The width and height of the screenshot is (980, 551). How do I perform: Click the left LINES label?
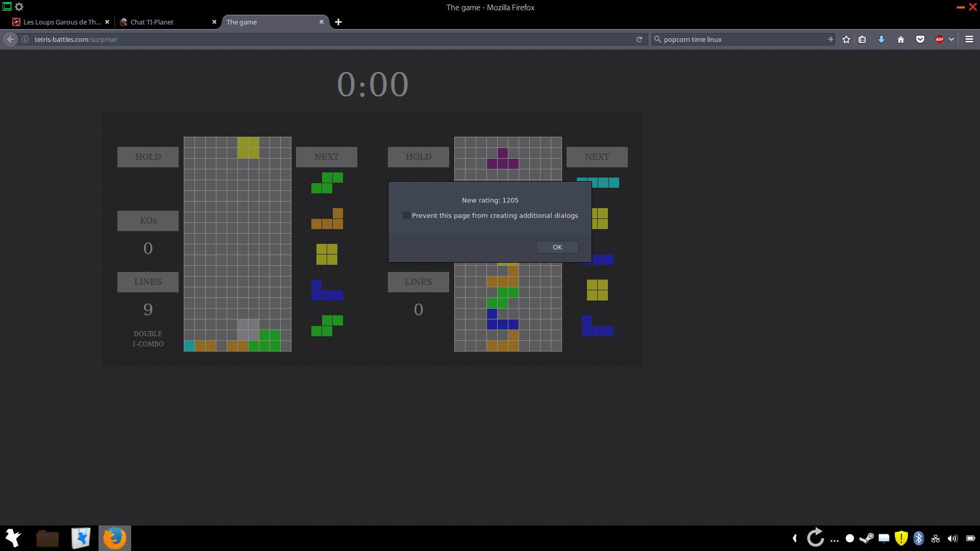pos(148,282)
